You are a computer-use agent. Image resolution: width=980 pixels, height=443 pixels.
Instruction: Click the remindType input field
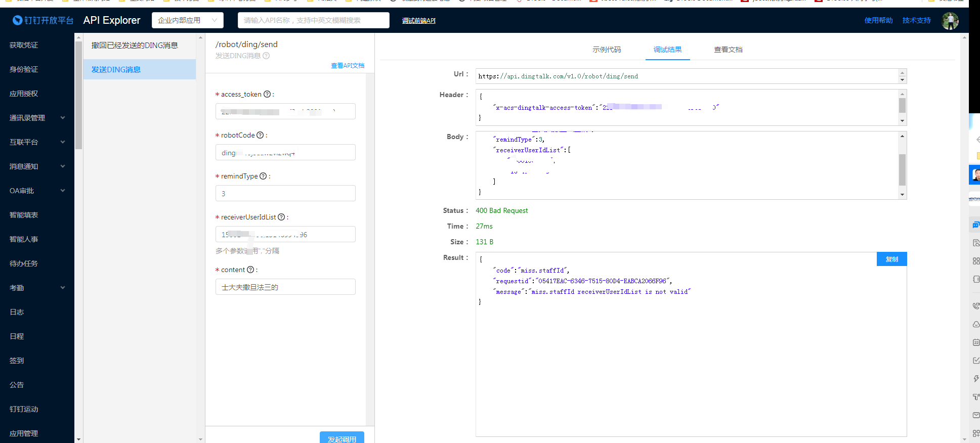285,193
